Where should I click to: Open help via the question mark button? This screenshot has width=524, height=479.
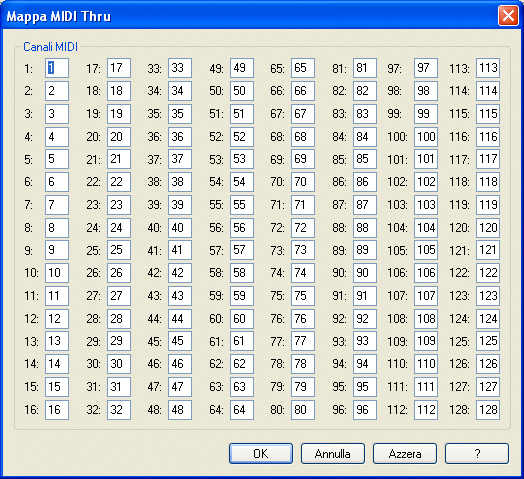coord(477,454)
